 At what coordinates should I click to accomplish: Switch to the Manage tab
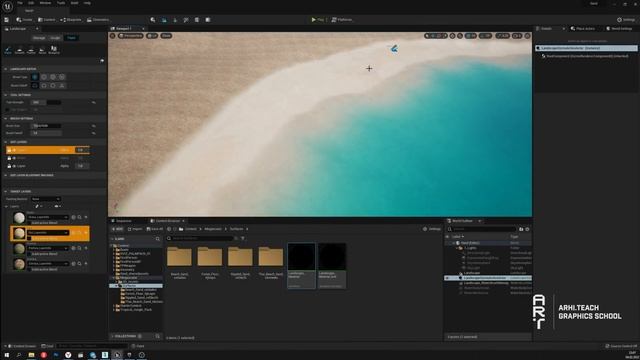[x=39, y=38]
